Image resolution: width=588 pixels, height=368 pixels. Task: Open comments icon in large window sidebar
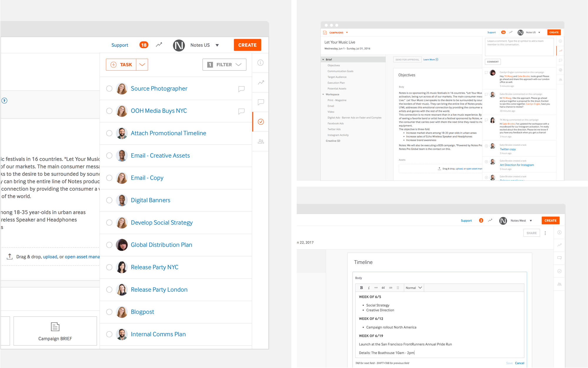tap(261, 102)
